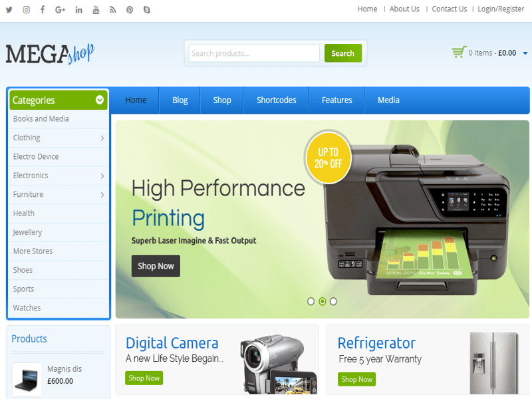Go to the Shortcodes menu item
The width and height of the screenshot is (532, 399).
pyautogui.click(x=276, y=100)
